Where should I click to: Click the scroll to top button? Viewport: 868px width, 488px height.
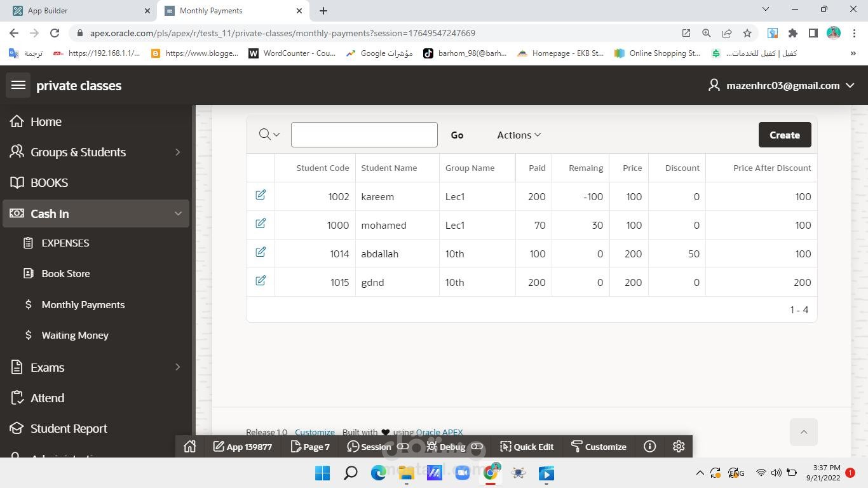(803, 432)
